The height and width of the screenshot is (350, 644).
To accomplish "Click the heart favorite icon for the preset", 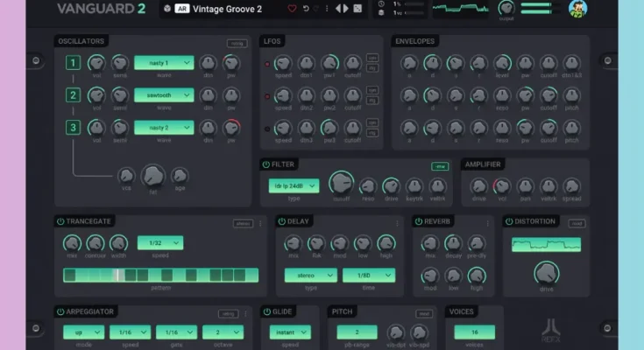I will (292, 9).
